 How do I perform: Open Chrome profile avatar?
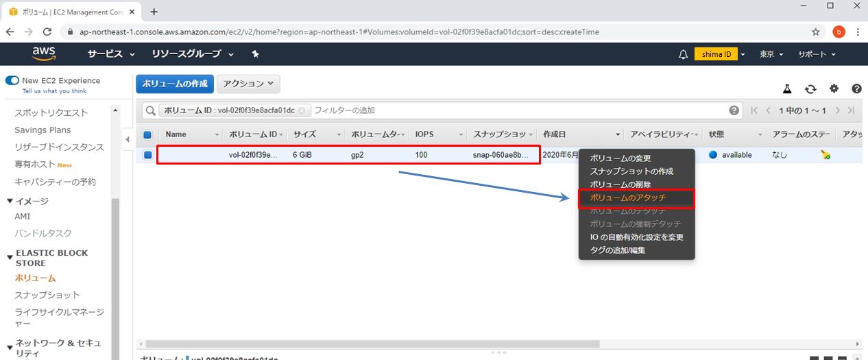[x=839, y=32]
